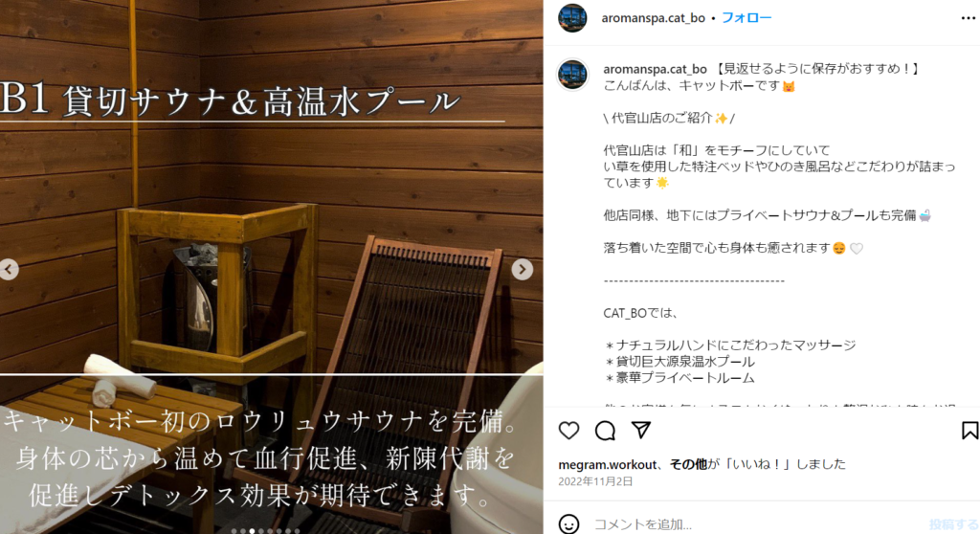Open the 2022年11月2日 post date link
Screen dimensions: 980x534
coord(595,481)
